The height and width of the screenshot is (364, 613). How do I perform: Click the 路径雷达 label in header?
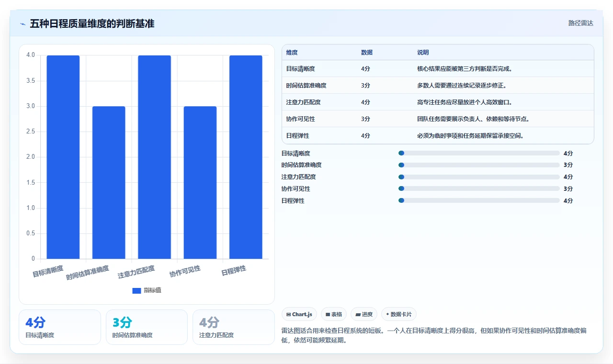coord(580,23)
